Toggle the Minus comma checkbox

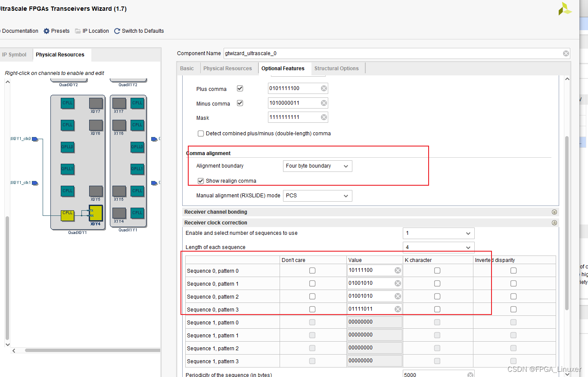click(240, 103)
